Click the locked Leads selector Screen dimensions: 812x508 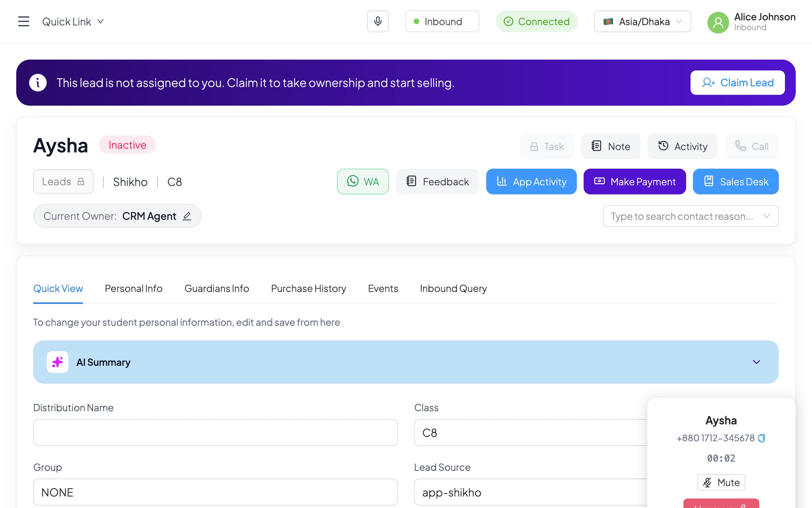click(x=63, y=182)
